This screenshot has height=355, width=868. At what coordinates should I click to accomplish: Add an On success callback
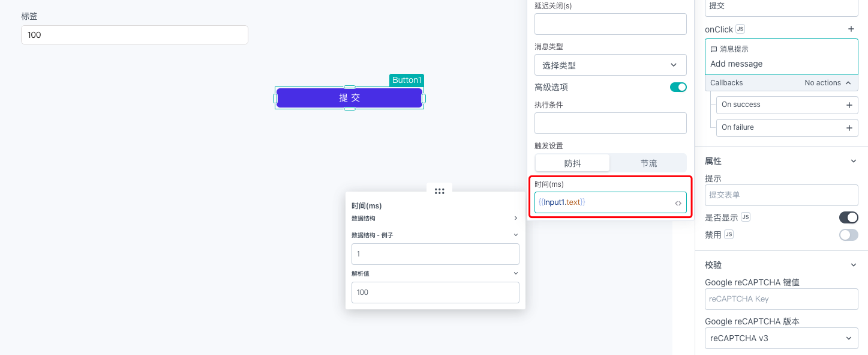click(x=849, y=105)
